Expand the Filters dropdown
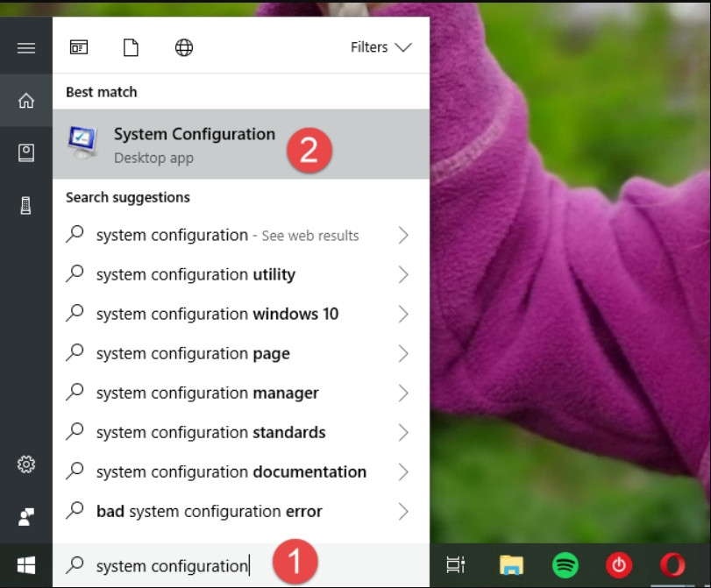Image resolution: width=711 pixels, height=588 pixels. pos(380,48)
